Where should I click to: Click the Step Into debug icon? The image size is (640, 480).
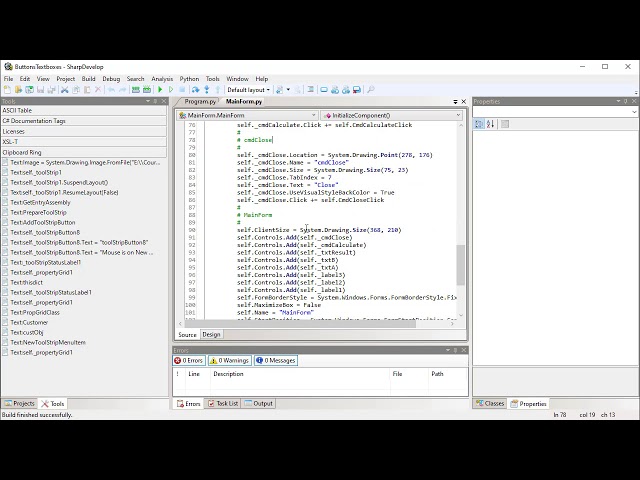coord(207,90)
